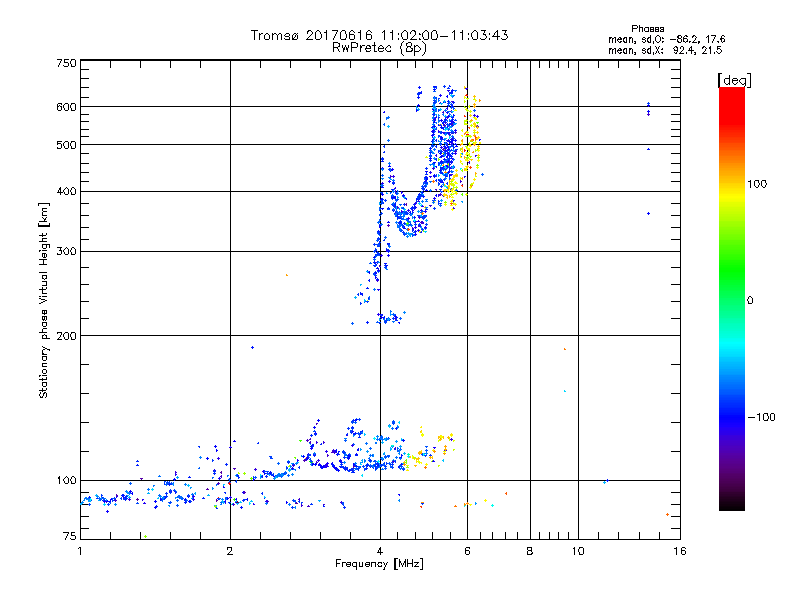Click the 75 tick on the height axis
Image resolution: width=800 pixels, height=600 pixels.
pos(69,538)
